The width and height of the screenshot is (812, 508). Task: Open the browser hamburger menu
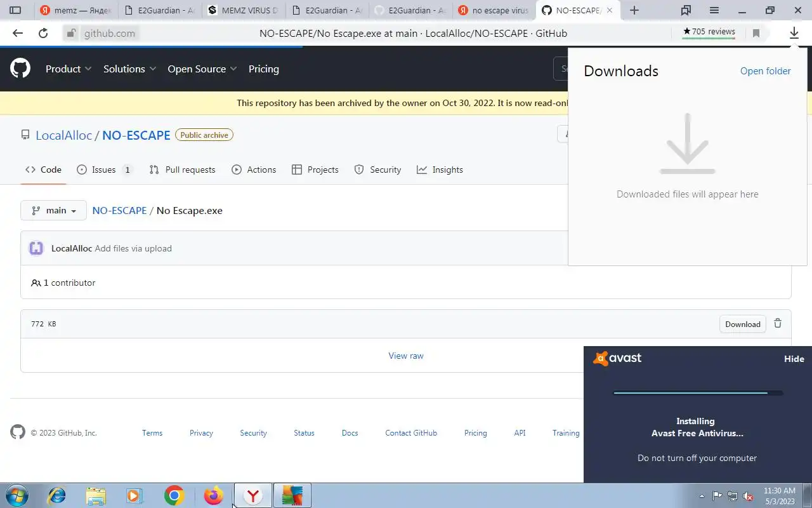(714, 10)
